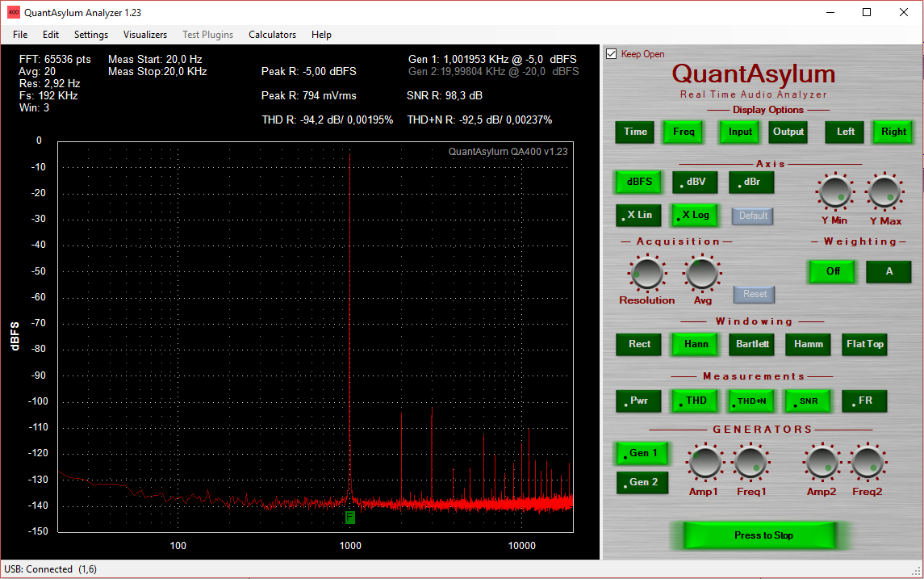Select Flat Top window function
The width and height of the screenshot is (924, 579).
864,344
